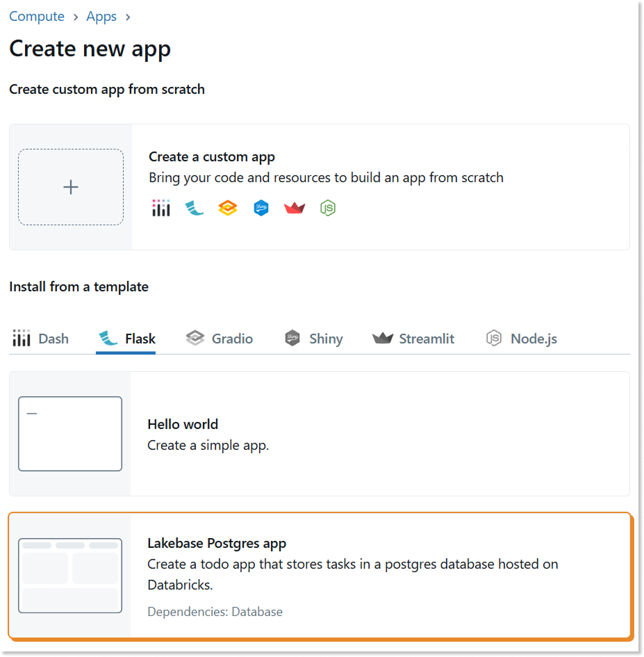Click the orange Gradio logo in custom app card

(x=228, y=208)
